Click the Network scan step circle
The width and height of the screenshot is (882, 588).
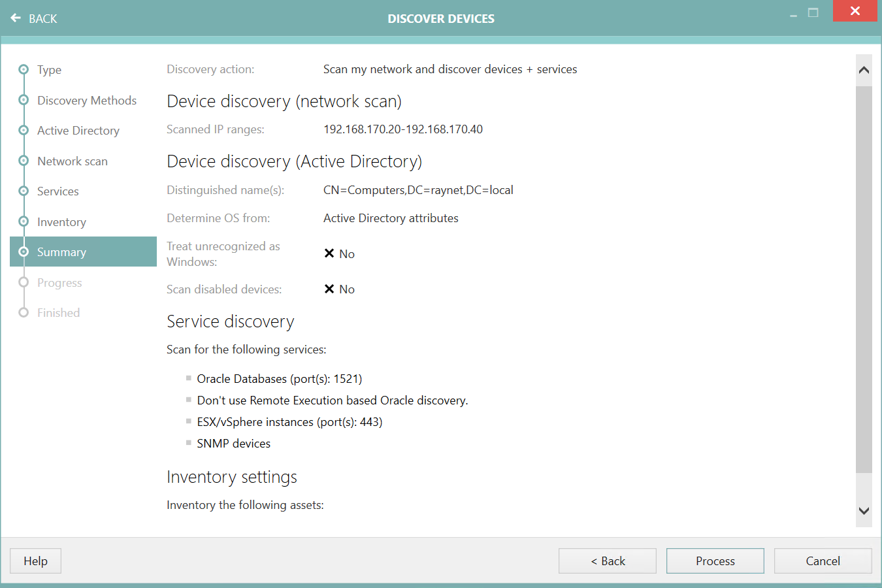23,161
